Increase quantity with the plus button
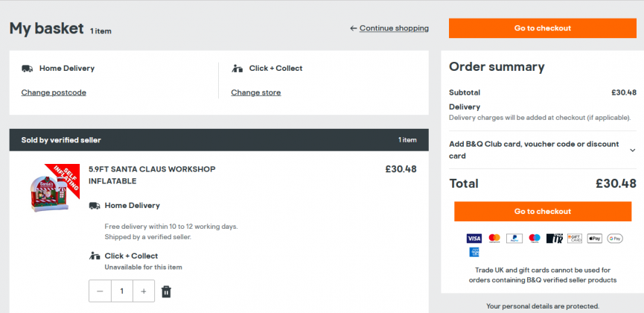 click(x=144, y=291)
